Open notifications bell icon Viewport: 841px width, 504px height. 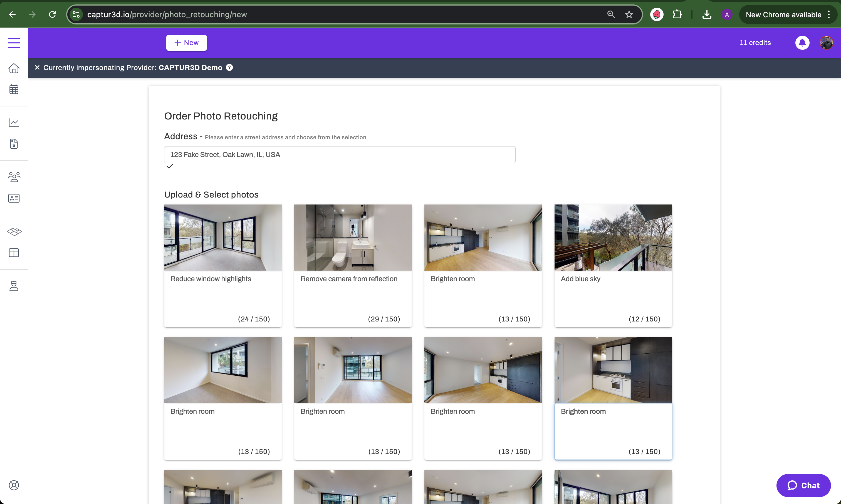click(802, 43)
